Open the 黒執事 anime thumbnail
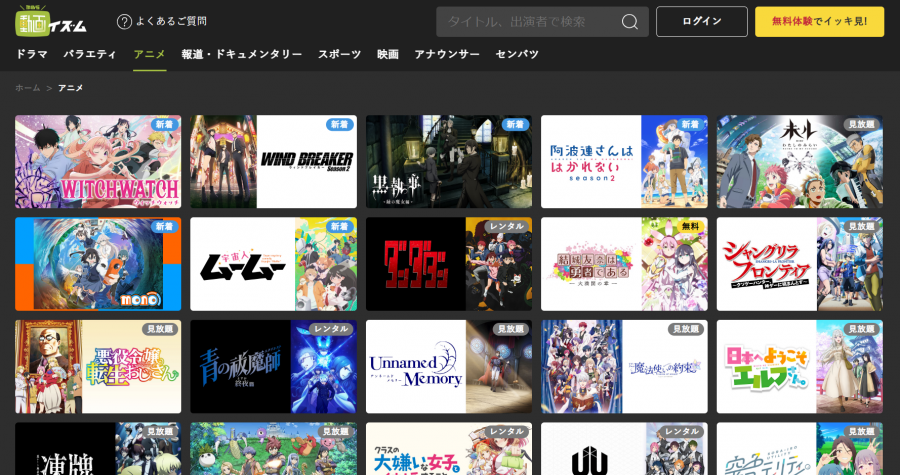 click(x=449, y=162)
